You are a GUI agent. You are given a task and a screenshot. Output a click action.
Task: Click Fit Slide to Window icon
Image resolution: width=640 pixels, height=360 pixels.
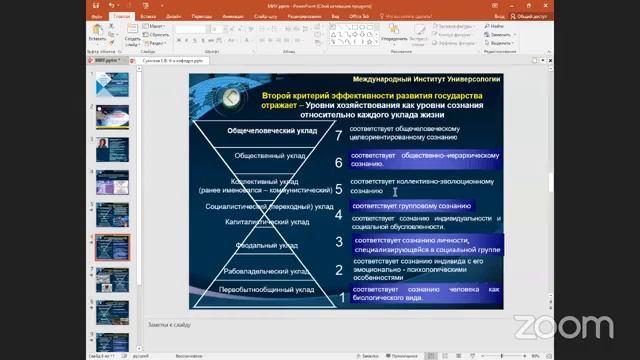pyautogui.click(x=549, y=356)
